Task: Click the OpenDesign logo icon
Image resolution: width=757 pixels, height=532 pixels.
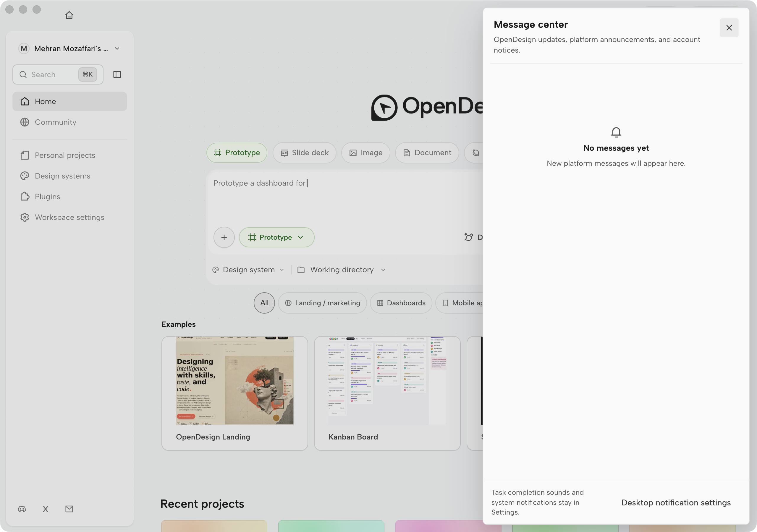Action: pyautogui.click(x=384, y=108)
